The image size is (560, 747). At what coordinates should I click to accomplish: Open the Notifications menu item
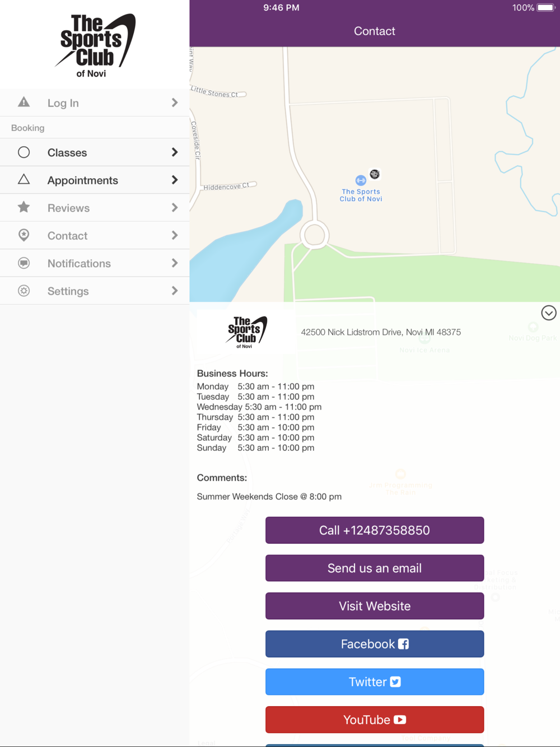coord(95,263)
